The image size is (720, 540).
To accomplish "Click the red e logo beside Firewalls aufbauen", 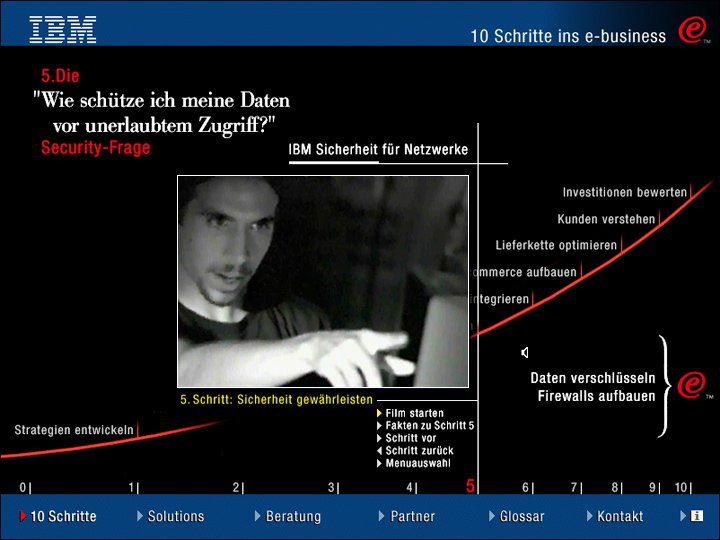I will pyautogui.click(x=692, y=385).
